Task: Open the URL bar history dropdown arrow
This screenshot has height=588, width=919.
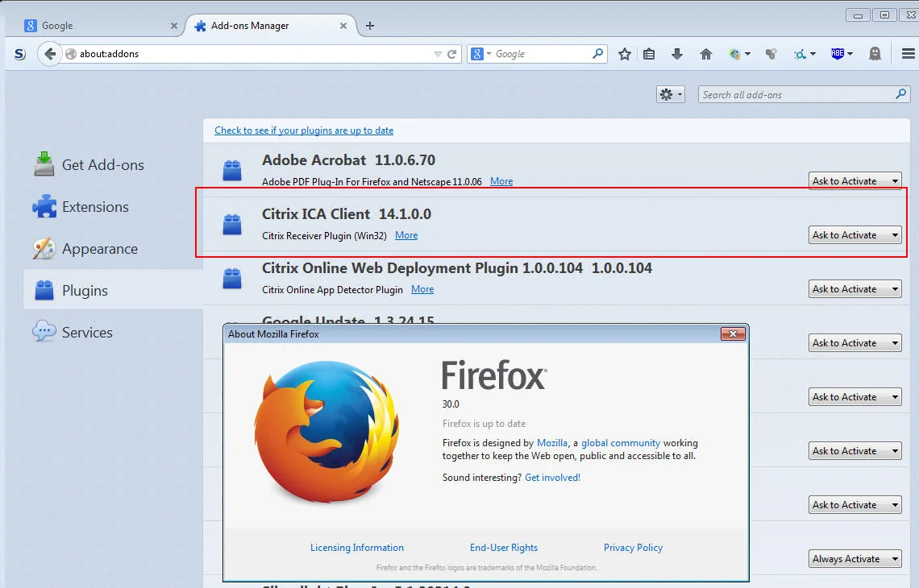Action: [438, 54]
